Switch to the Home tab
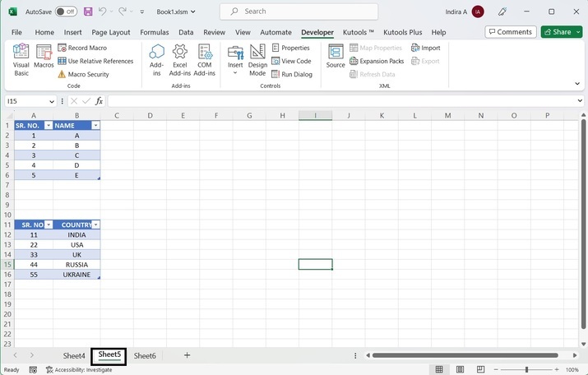 (x=44, y=32)
